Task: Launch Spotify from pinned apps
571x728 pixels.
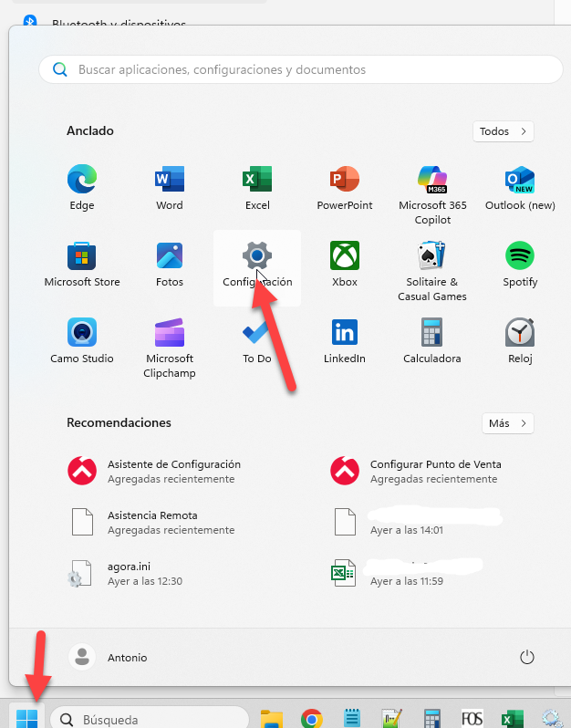Action: click(x=520, y=265)
